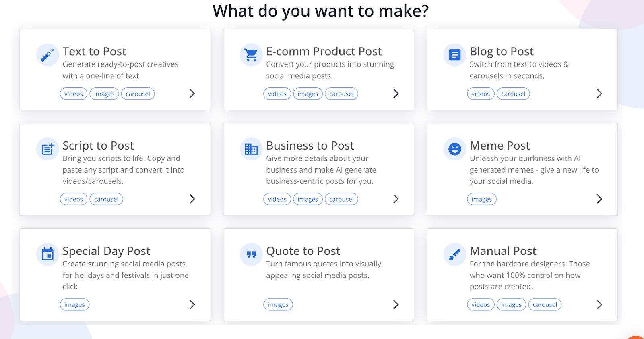The width and height of the screenshot is (644, 339).
Task: Click the paintbrush Manual Post icon
Action: pyautogui.click(x=455, y=254)
